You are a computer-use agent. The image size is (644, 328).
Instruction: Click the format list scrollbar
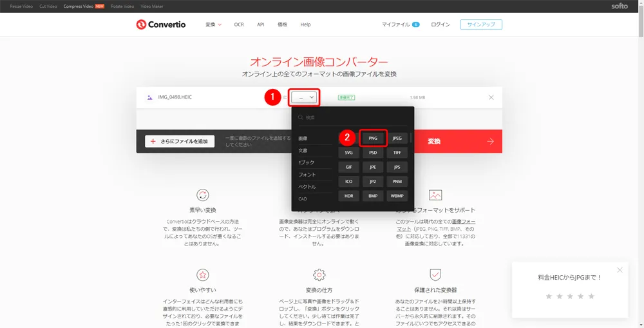(411, 138)
